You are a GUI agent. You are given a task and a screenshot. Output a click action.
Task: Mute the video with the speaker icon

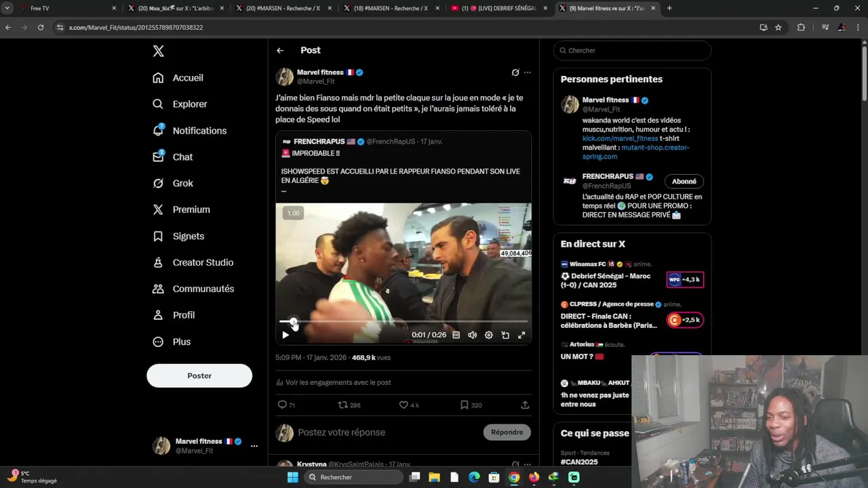pyautogui.click(x=473, y=335)
